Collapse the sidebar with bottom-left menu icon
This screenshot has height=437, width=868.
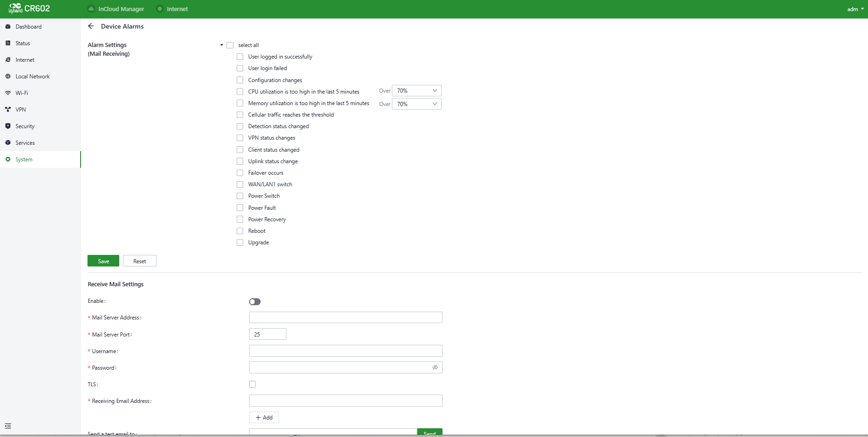tap(8, 426)
